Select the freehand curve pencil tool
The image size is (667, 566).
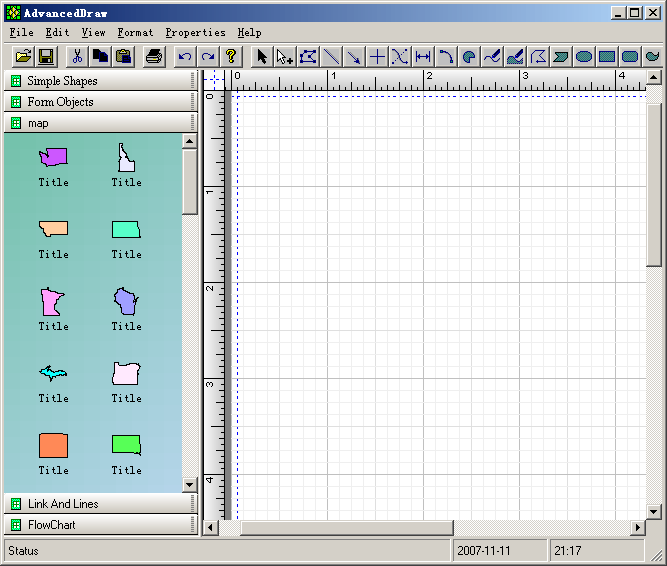coord(492,57)
